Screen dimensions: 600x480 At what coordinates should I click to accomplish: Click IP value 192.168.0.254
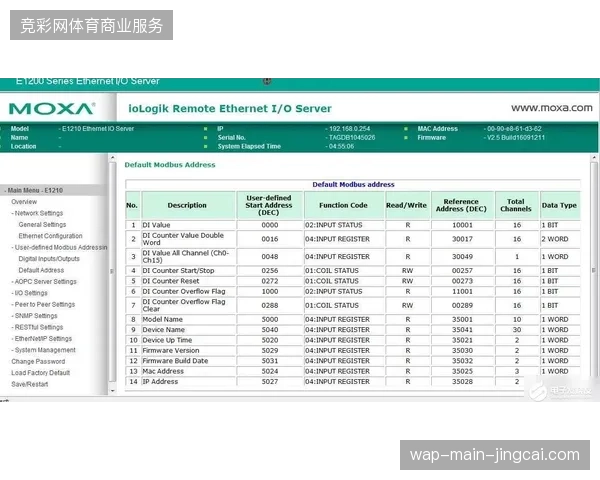pyautogui.click(x=349, y=129)
